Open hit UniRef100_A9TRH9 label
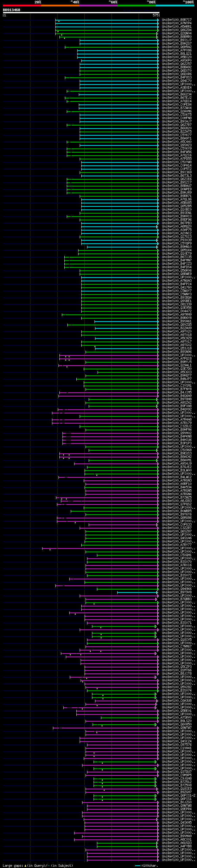 177,314
